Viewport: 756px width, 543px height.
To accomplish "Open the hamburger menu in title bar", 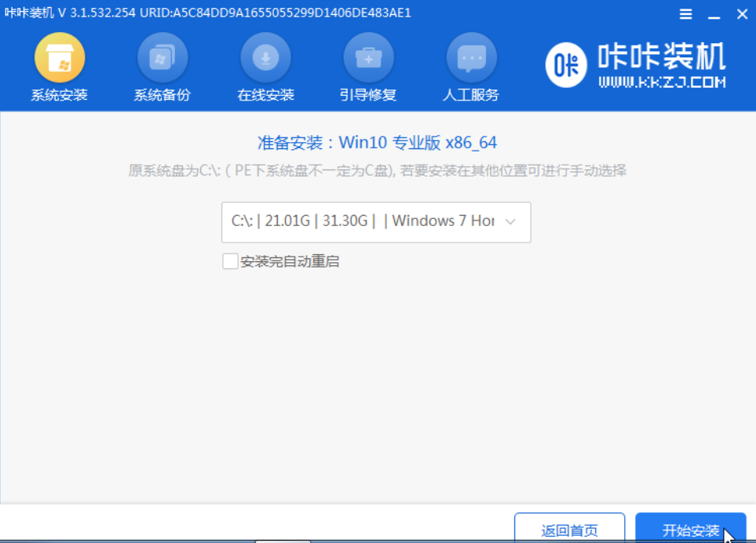I will 685,15.
